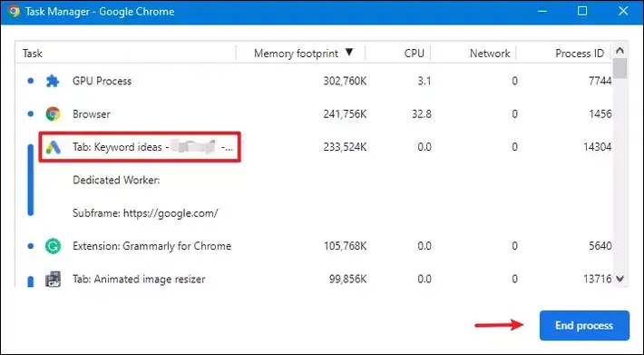
Task: Click process ID 1456
Action: tap(600, 113)
